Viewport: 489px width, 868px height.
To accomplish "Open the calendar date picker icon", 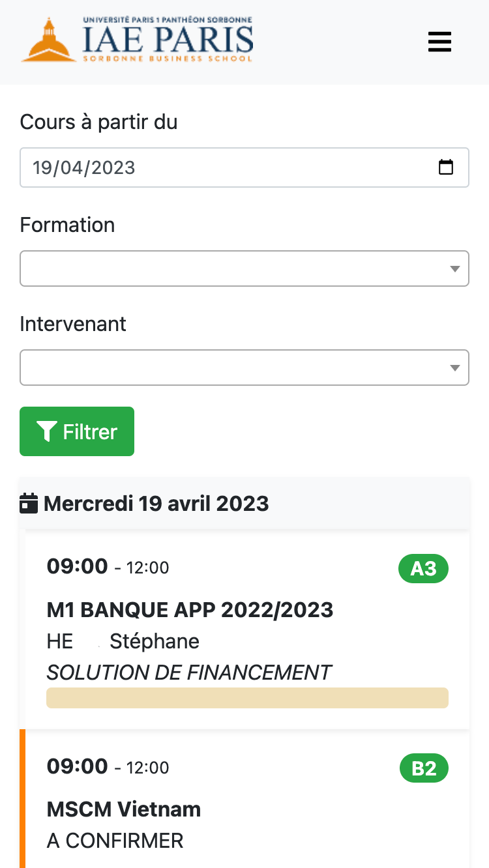I will pyautogui.click(x=446, y=167).
